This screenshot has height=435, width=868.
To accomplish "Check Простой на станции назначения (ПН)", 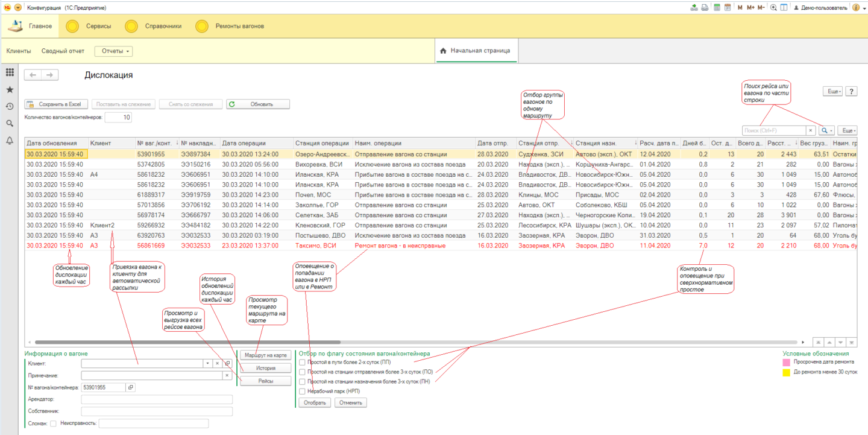I will coord(302,381).
